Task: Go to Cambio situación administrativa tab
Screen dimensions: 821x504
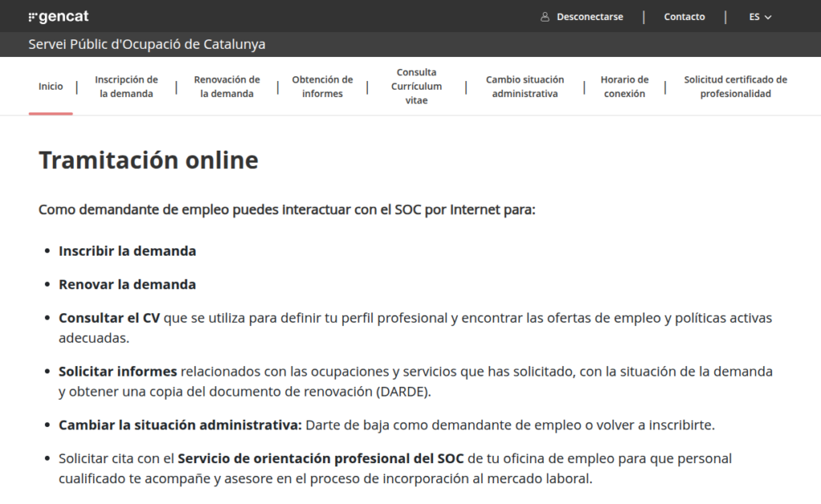Action: [x=524, y=87]
